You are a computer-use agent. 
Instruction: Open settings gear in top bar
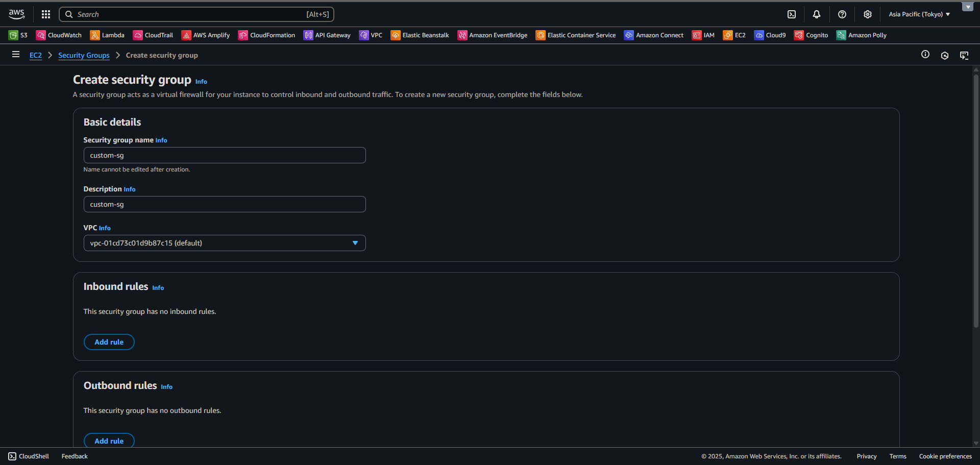coord(868,14)
